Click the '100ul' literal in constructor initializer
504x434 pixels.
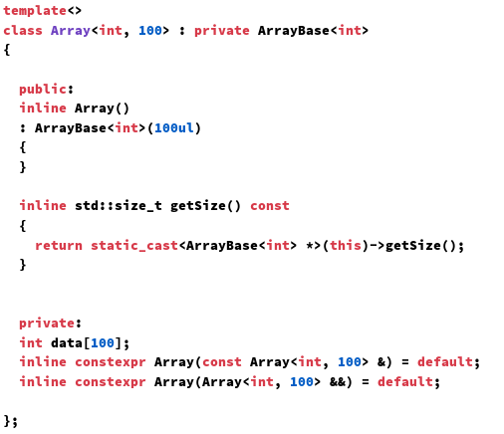coord(174,128)
